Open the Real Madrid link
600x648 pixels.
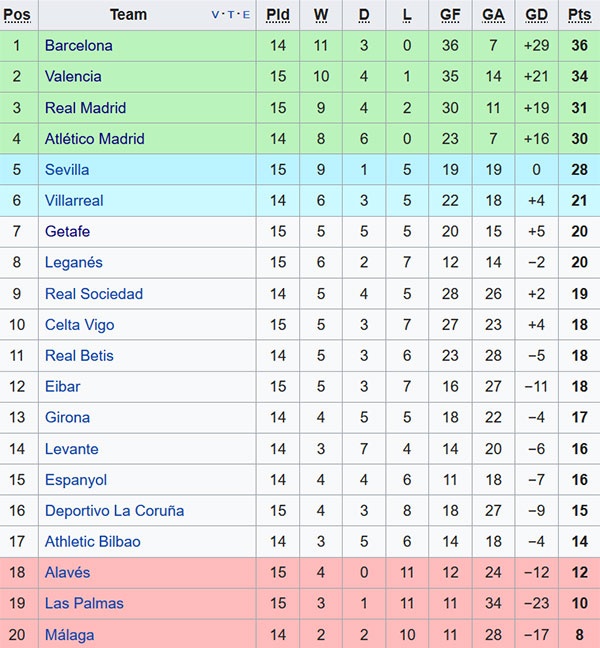pos(85,107)
